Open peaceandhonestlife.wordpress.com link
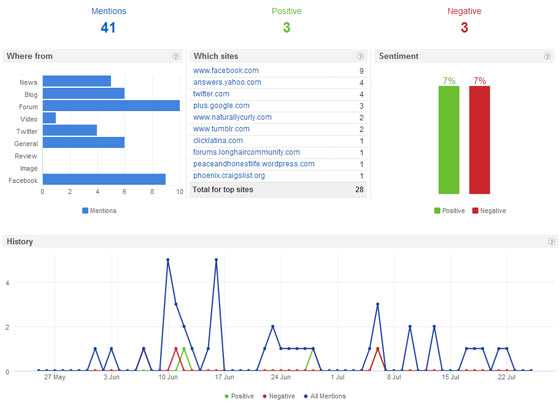Screen dimensions: 560x407 point(254,164)
